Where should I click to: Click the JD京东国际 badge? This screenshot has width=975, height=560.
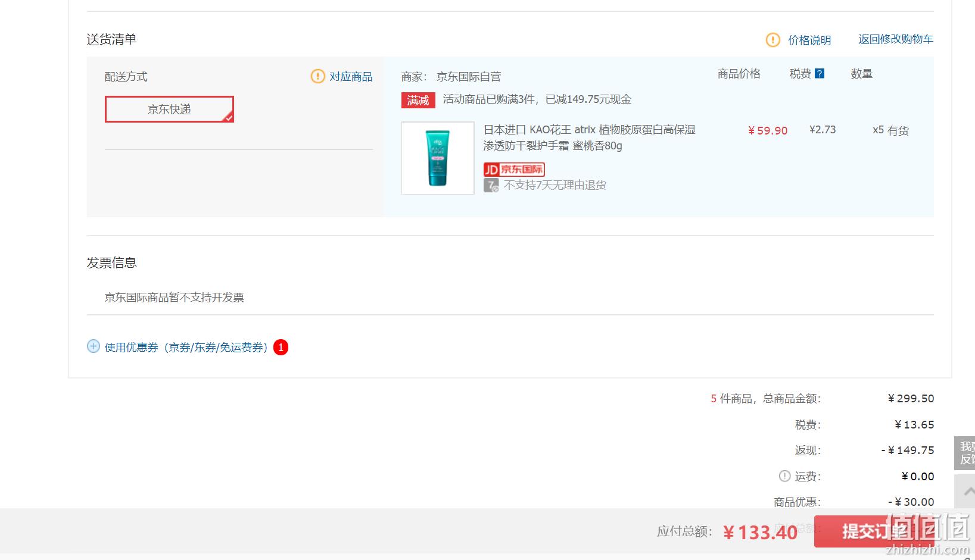(x=514, y=170)
